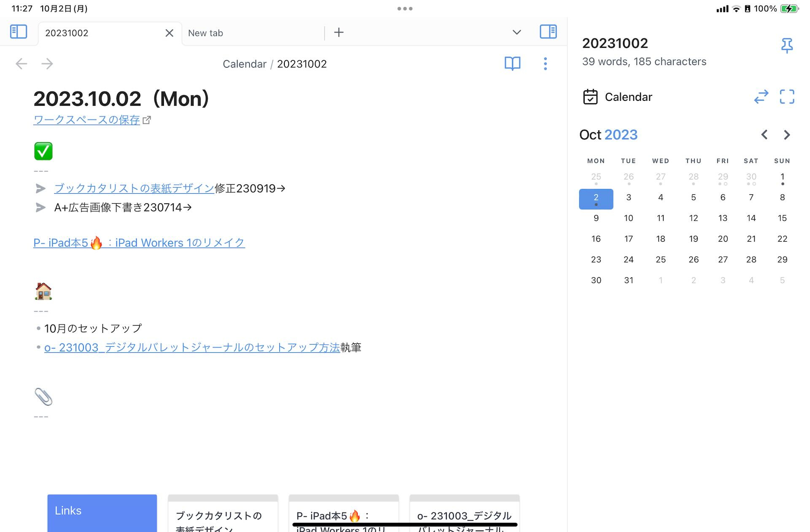Viewport: 810px width, 532px height.
Task: Toggle the left sidebar panel
Action: 19,32
